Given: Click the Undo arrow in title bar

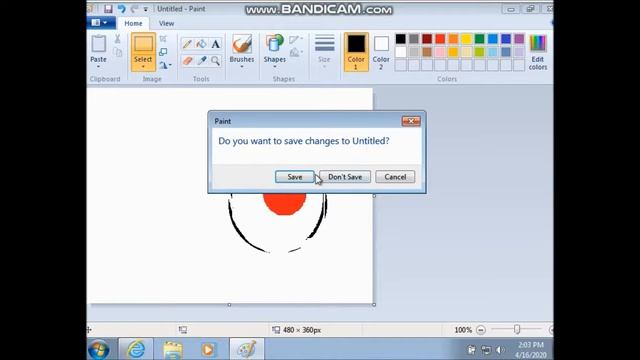Looking at the screenshot, I should pos(121,9).
